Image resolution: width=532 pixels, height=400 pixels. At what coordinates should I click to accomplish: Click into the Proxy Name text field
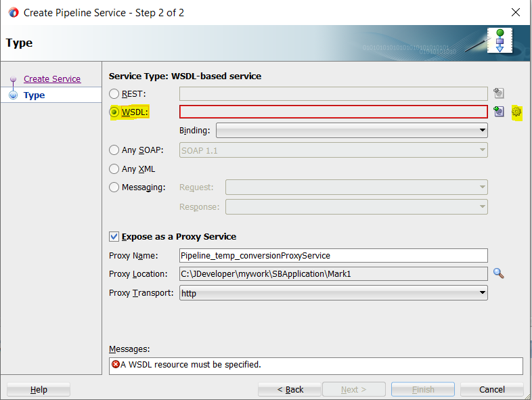(333, 255)
